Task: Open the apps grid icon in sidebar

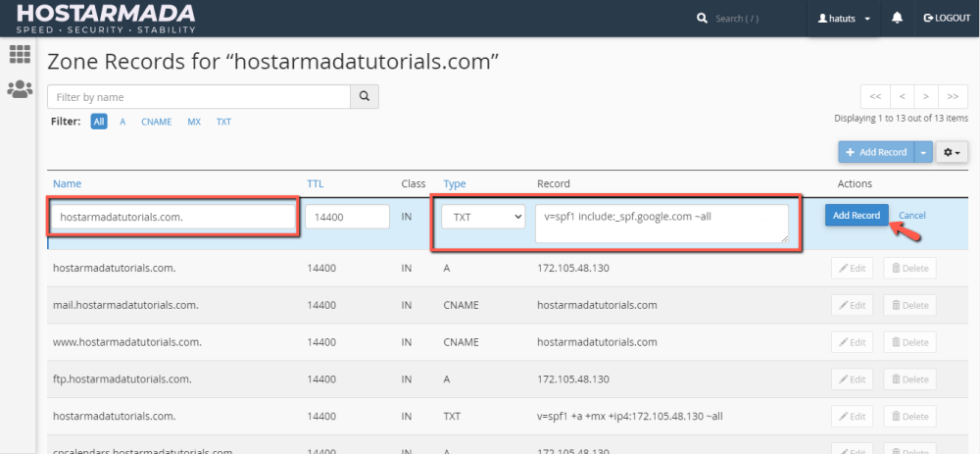Action: (x=20, y=54)
